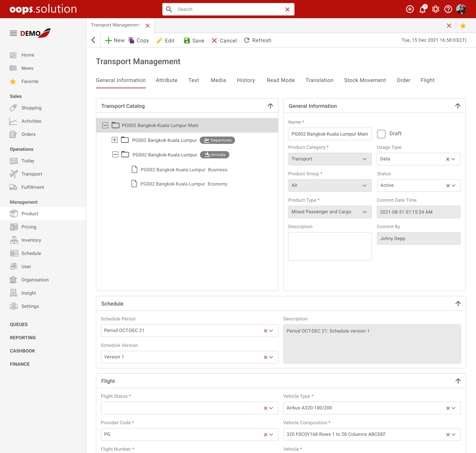Viewport: 476px width, 453px height.
Task: Go back with the left arrow icon
Action: [x=94, y=40]
